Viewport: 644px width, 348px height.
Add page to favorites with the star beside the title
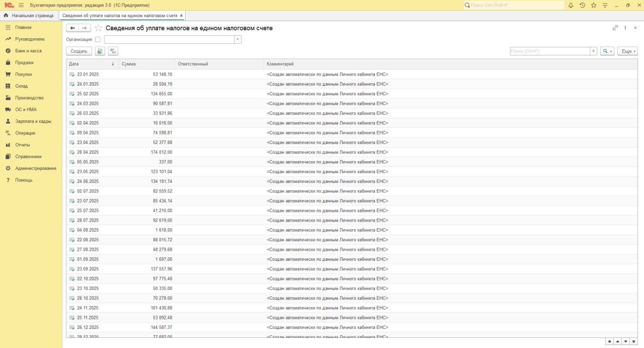(x=99, y=28)
